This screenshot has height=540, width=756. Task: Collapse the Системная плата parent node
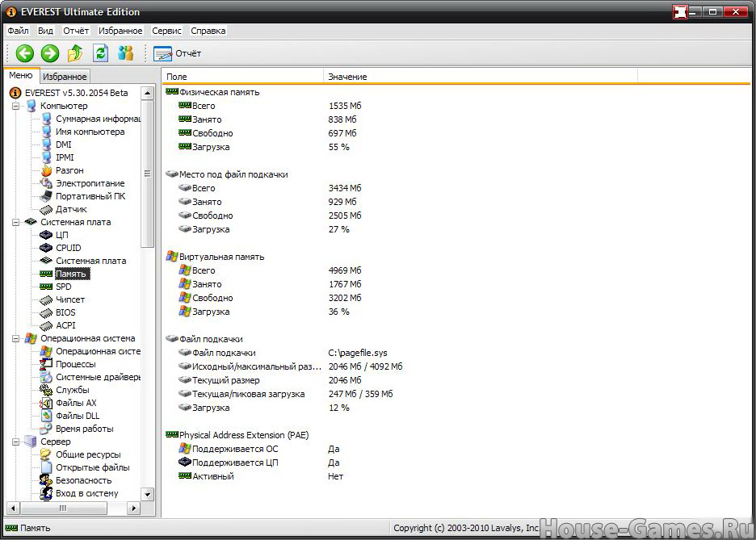click(x=16, y=223)
